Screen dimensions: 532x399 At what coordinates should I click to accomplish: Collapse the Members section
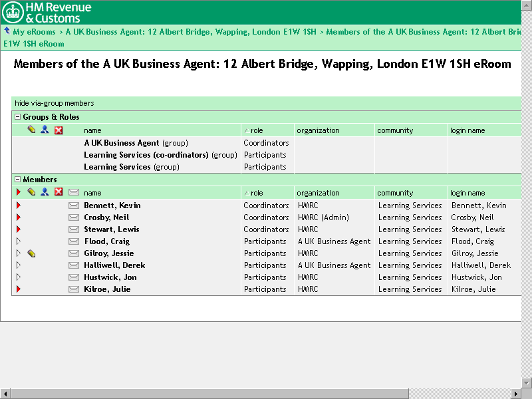(x=17, y=180)
